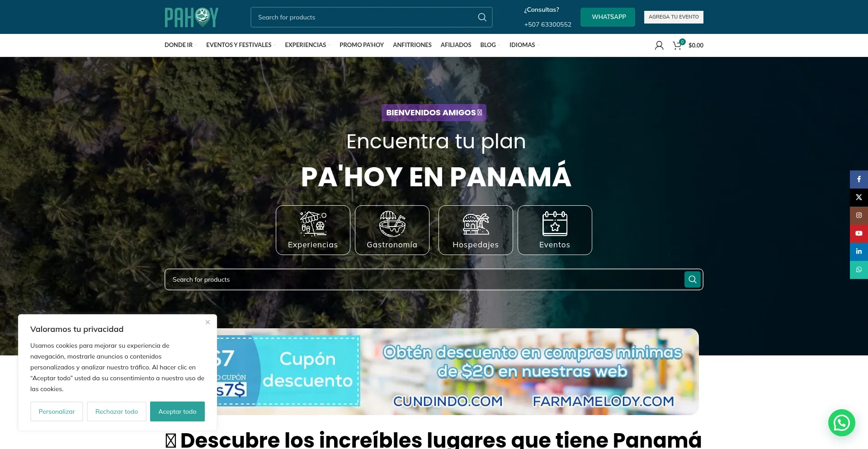
Task: Click the Facebook icon in the sidebar
Action: (x=858, y=179)
